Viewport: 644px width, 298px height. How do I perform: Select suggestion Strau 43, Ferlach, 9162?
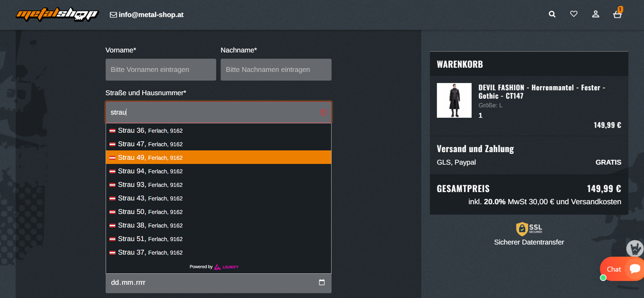click(219, 198)
